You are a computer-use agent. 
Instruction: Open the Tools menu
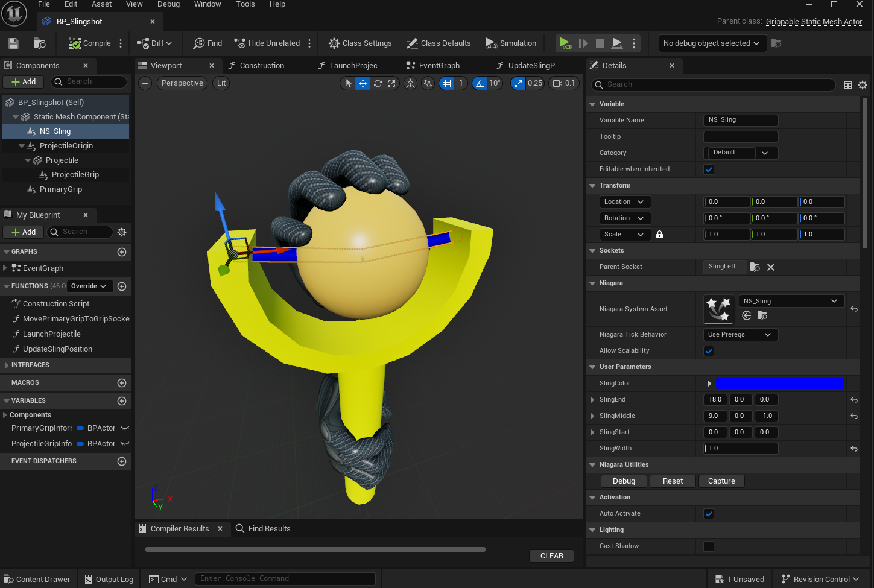tap(245, 4)
